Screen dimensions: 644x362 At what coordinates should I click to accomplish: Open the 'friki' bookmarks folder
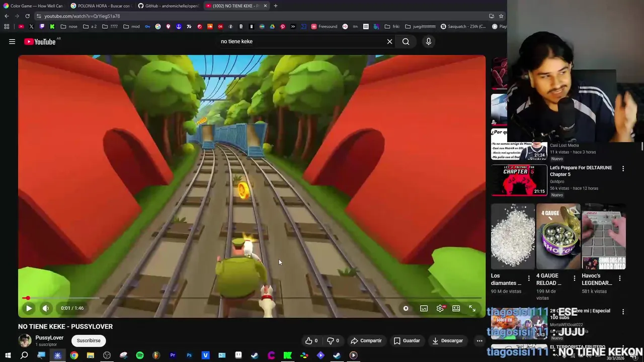pos(392,27)
